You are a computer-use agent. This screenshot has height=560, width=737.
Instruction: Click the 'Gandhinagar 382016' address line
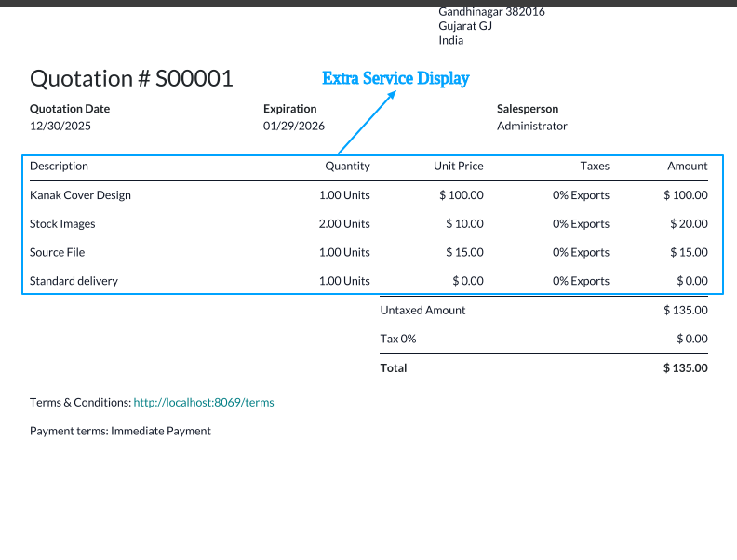point(491,12)
